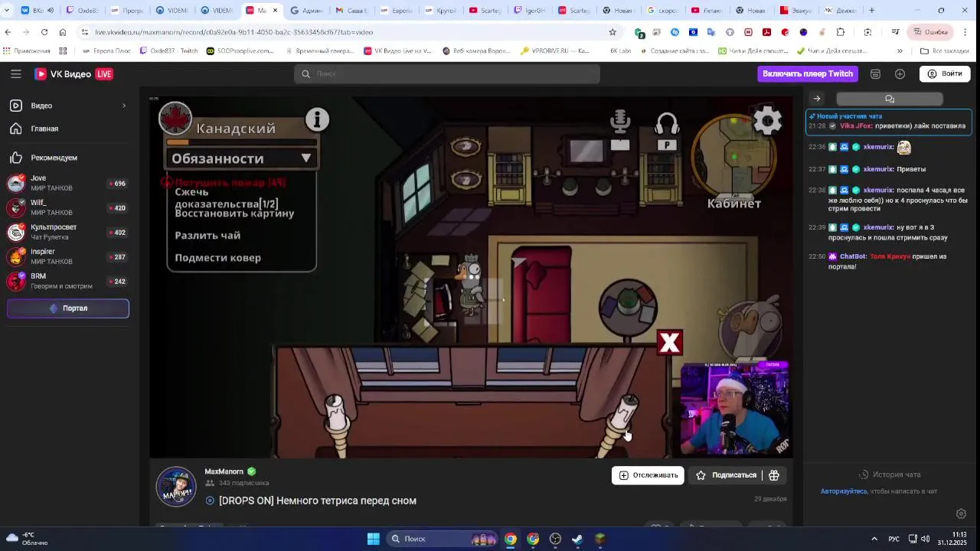Open the hamburger menu beside VK Видео logo
Image resolution: width=980 pixels, height=551 pixels.
[x=16, y=73]
